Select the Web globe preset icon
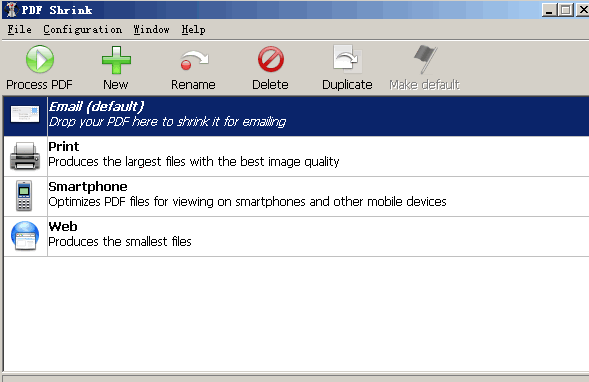 (25, 236)
